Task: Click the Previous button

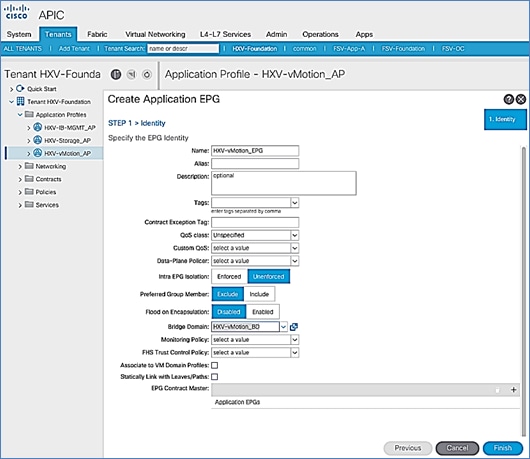Action: (x=408, y=448)
